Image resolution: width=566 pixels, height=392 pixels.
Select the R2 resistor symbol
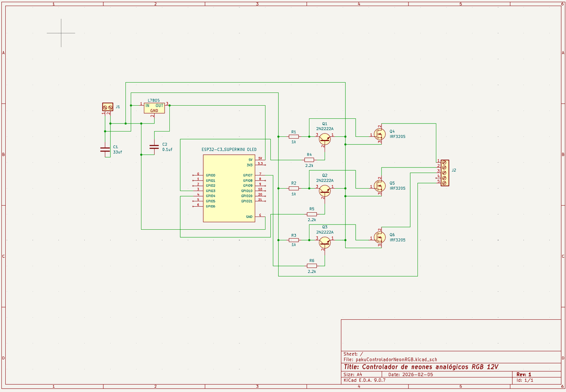293,188
